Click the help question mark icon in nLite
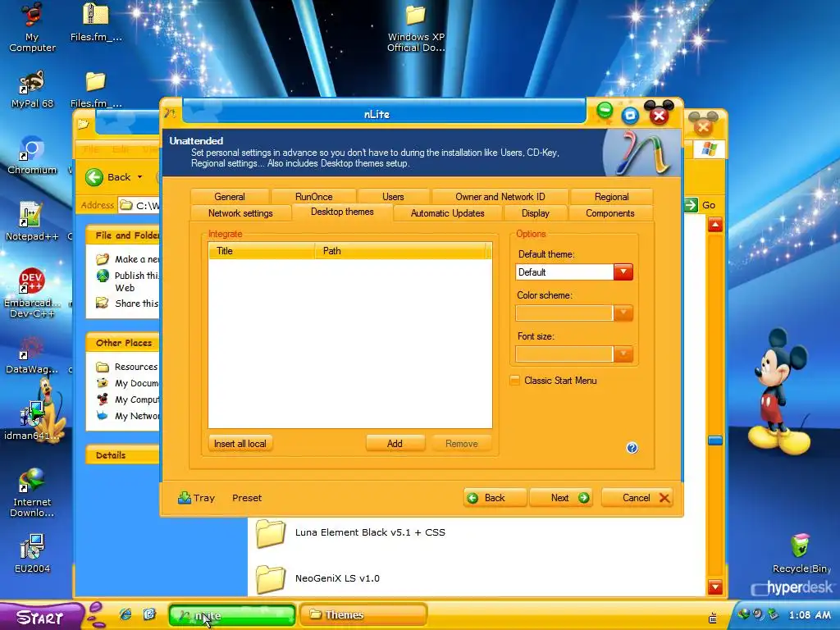 point(632,448)
